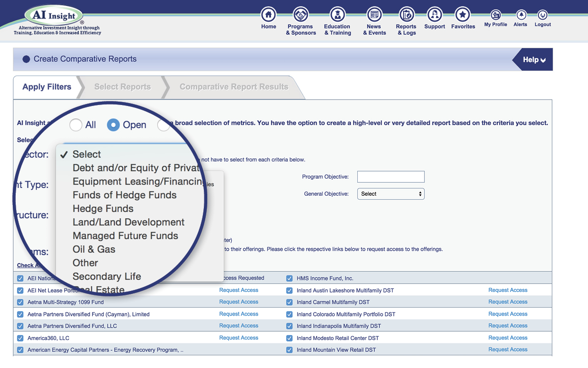Select the Open radio button

[x=113, y=125]
